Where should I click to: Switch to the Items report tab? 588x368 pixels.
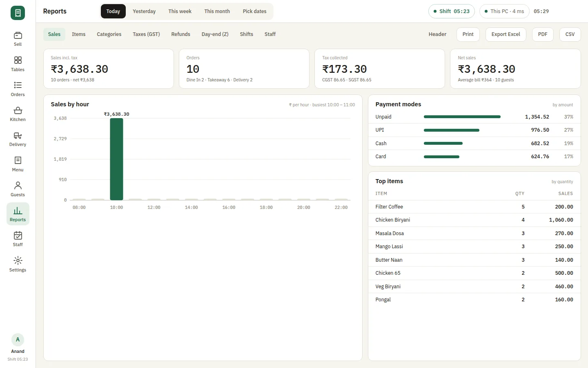point(79,34)
